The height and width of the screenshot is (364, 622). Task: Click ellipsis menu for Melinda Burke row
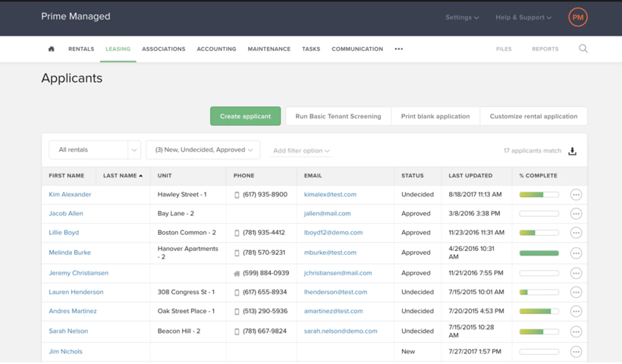[576, 253]
